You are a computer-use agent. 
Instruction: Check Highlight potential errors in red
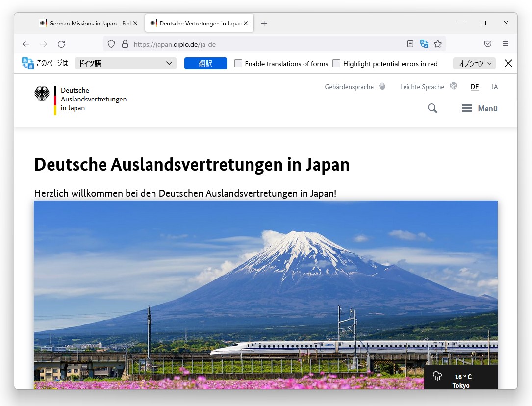point(337,63)
